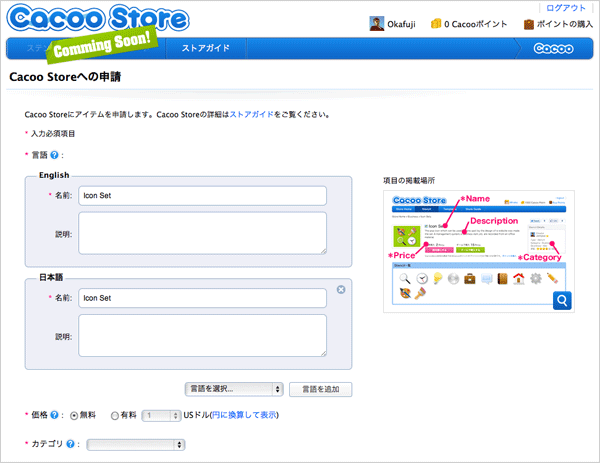Open help icon next to 言語
The image size is (600, 463).
point(54,155)
